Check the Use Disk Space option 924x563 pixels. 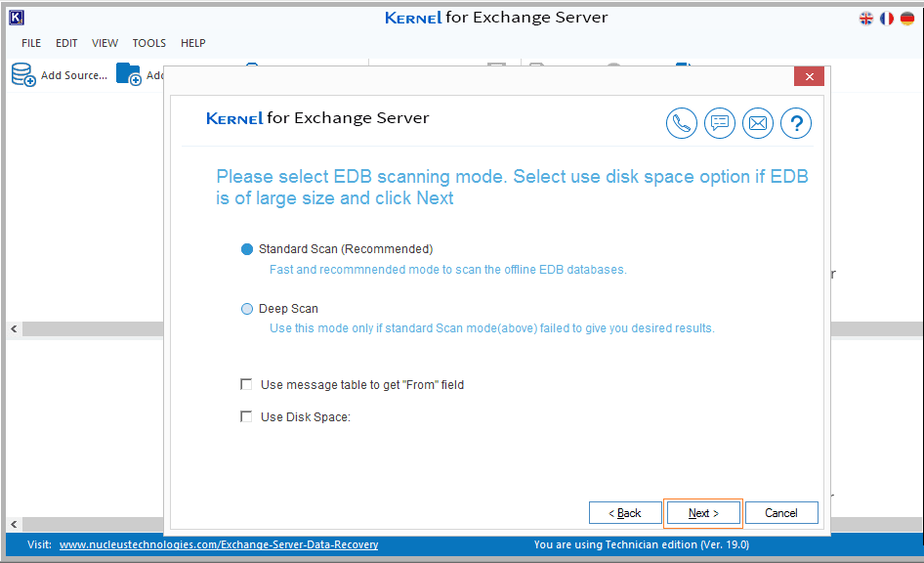coord(246,416)
